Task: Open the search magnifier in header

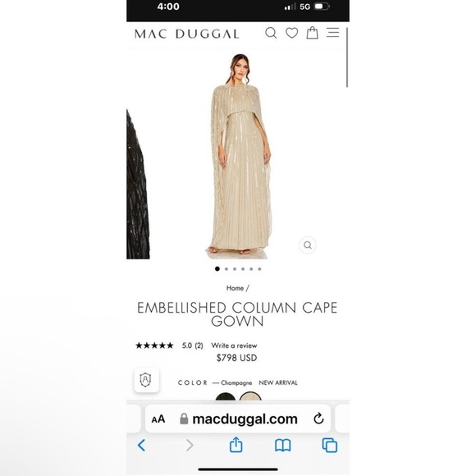Action: (x=271, y=33)
